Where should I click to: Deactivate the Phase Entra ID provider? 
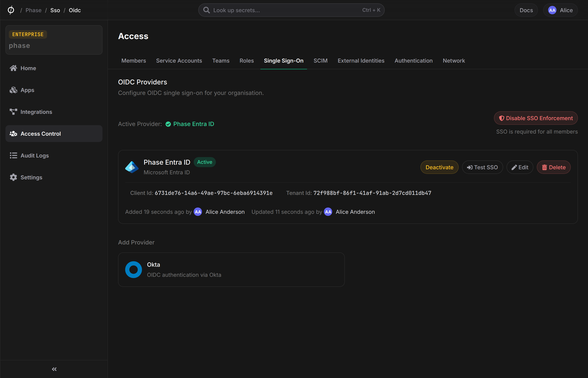pos(439,167)
